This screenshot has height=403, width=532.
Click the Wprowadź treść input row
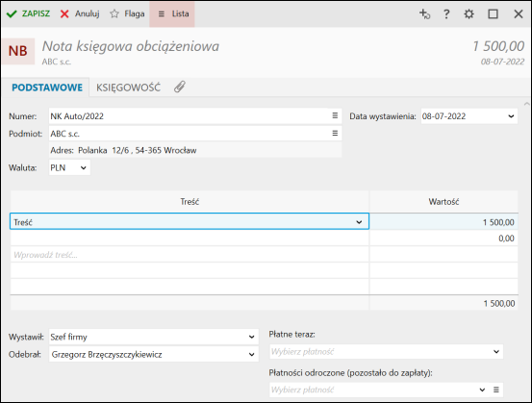tap(190, 255)
